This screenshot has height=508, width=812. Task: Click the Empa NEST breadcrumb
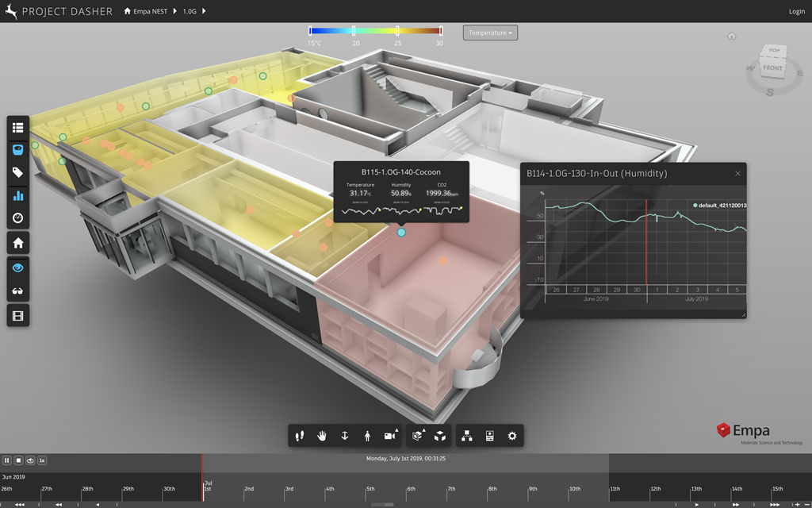[x=150, y=12]
